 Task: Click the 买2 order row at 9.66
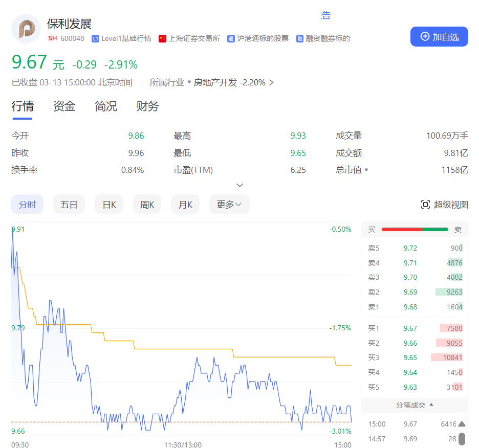point(415,343)
